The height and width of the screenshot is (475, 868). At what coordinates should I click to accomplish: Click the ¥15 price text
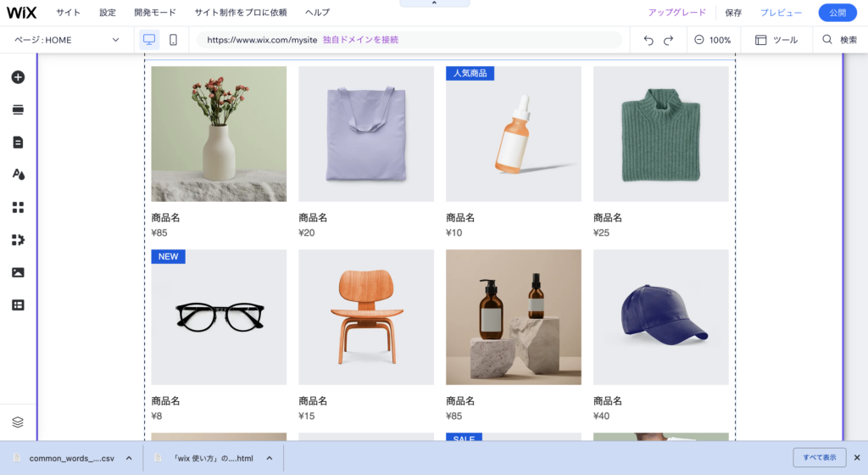point(307,416)
